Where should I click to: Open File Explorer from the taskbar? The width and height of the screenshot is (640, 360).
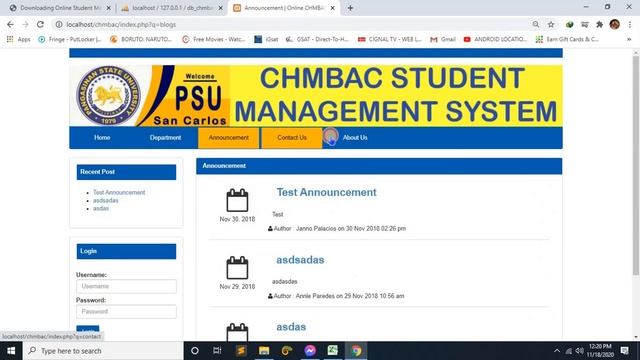264,351
